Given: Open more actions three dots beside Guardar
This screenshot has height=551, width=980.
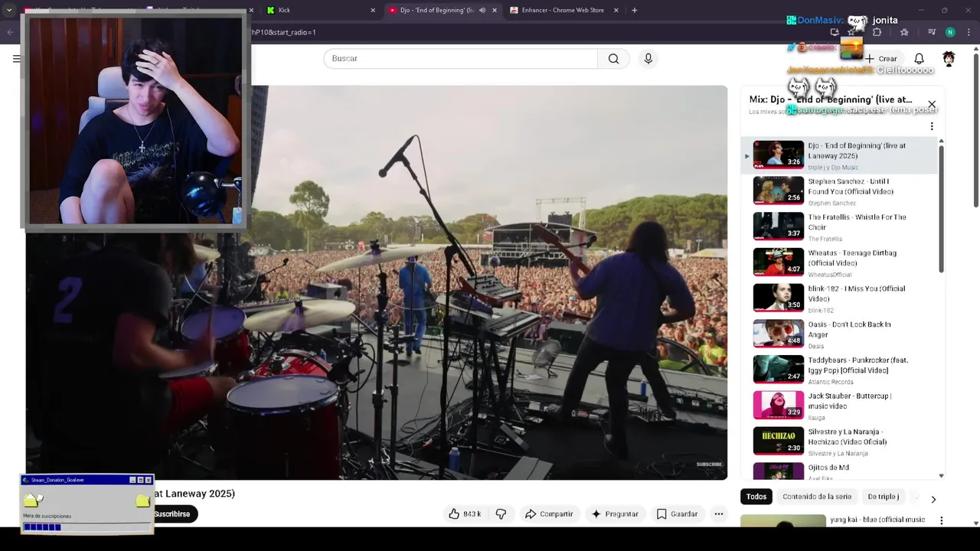Looking at the screenshot, I should click(x=718, y=514).
